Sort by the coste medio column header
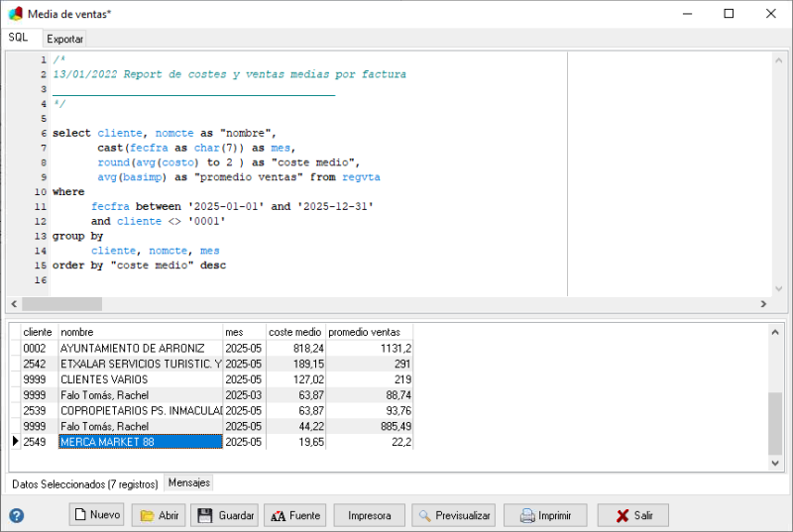 point(294,332)
